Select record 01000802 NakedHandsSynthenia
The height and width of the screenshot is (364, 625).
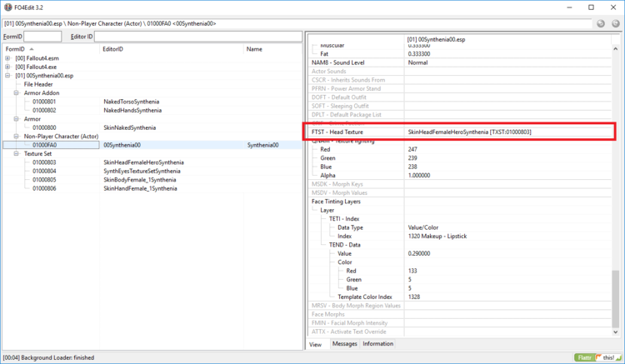coord(152,110)
